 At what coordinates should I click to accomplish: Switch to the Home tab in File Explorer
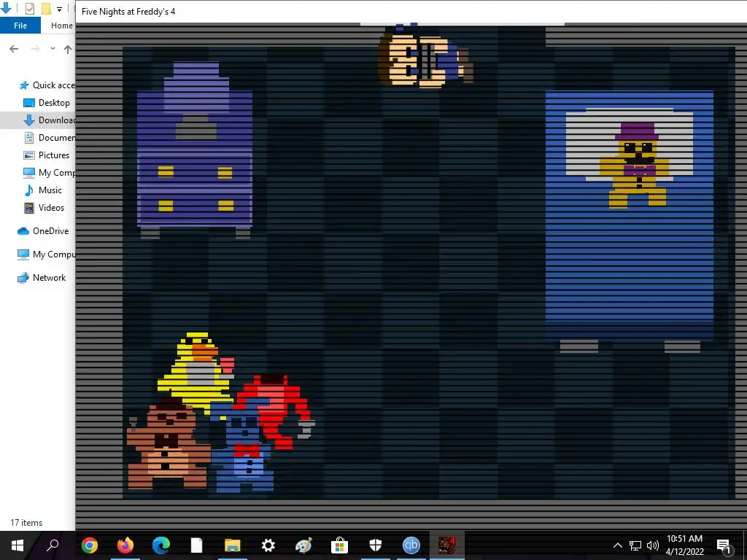click(x=62, y=26)
